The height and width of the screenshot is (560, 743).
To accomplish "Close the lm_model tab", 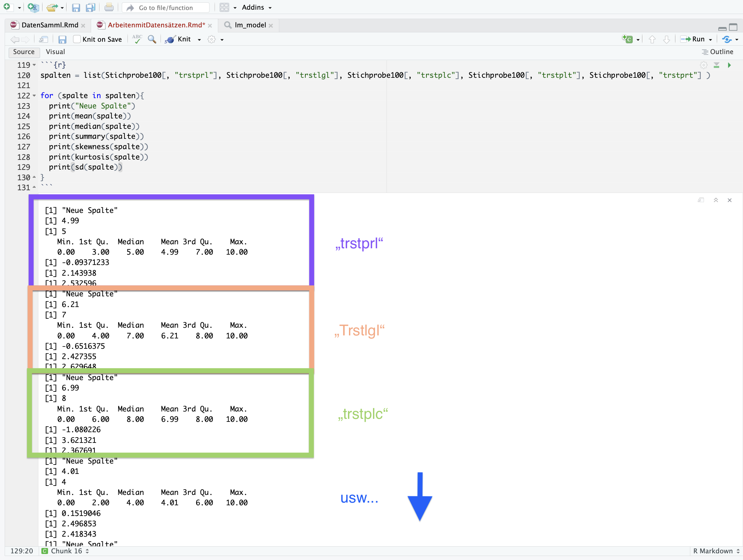I will tap(271, 26).
